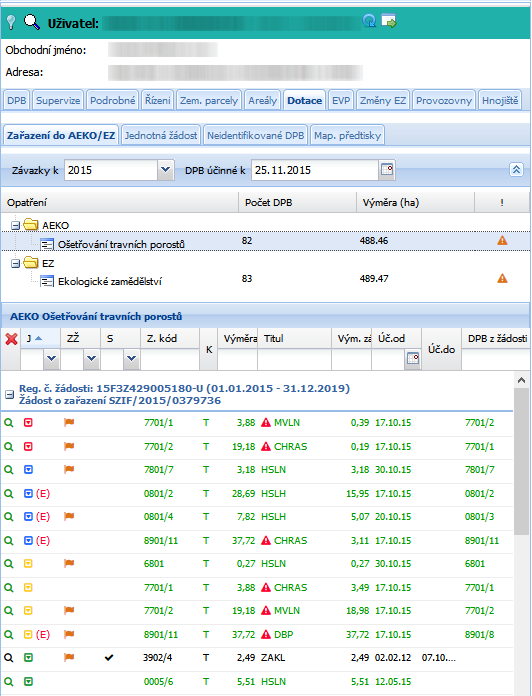Click red status icon in 7701/2 CHRAS row
The height and width of the screenshot is (696, 532).
[28, 446]
